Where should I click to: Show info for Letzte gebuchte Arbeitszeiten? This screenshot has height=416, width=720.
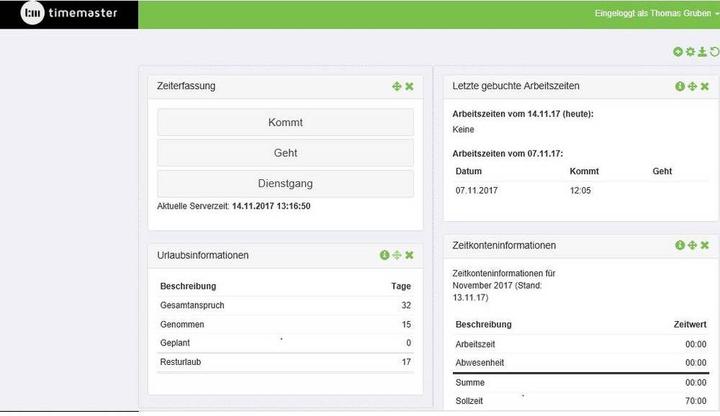coord(680,86)
